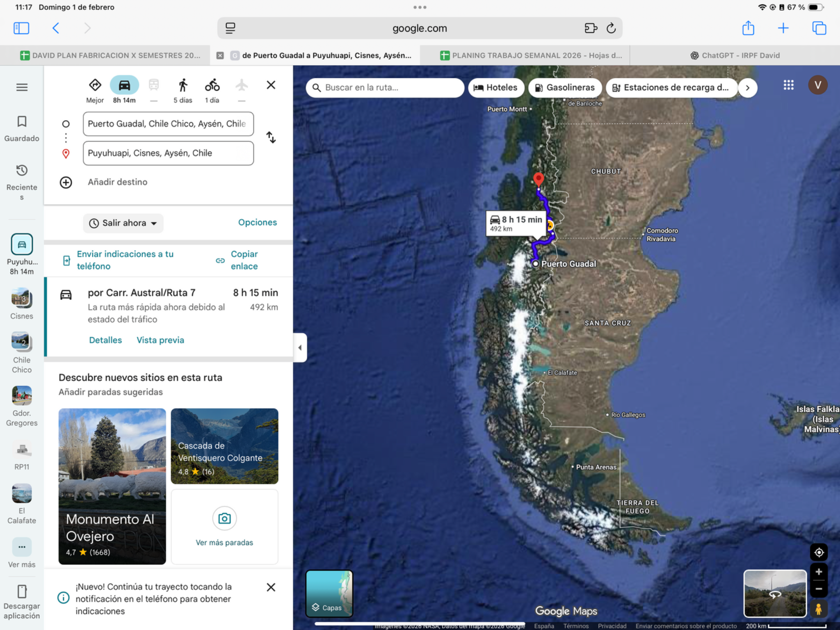This screenshot has height=630, width=840.
Task: Open Guardado saved places
Action: tap(22, 128)
